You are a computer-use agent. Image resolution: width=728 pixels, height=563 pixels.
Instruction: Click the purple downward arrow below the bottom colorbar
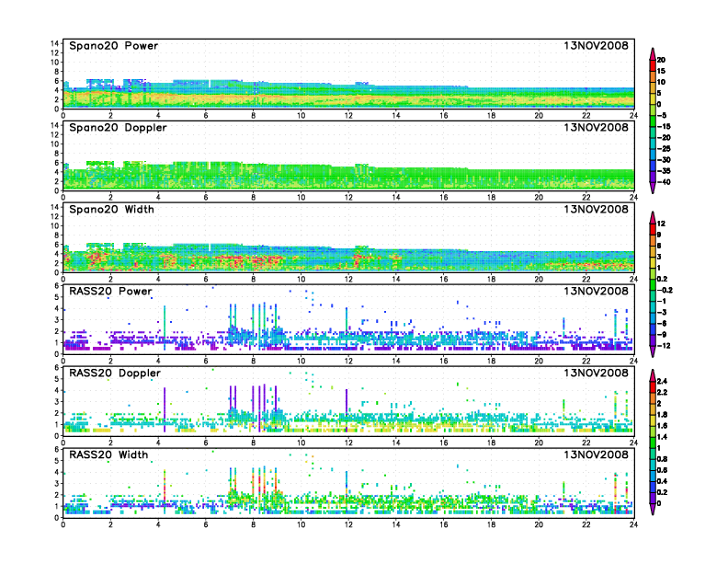(653, 509)
